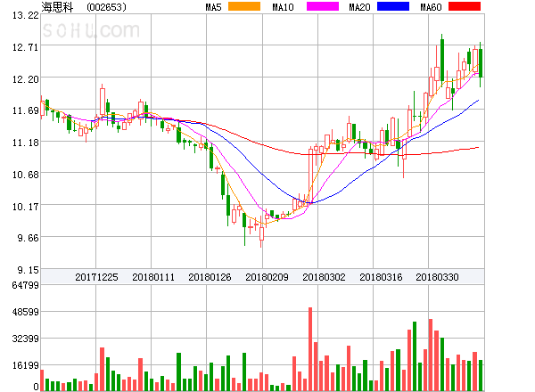Click the 20180209 date label
This screenshot has width=535, height=392.
pyautogui.click(x=267, y=277)
